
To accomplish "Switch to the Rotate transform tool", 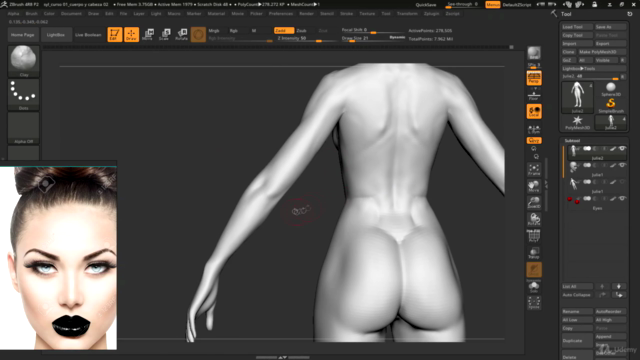I will click(x=181, y=34).
